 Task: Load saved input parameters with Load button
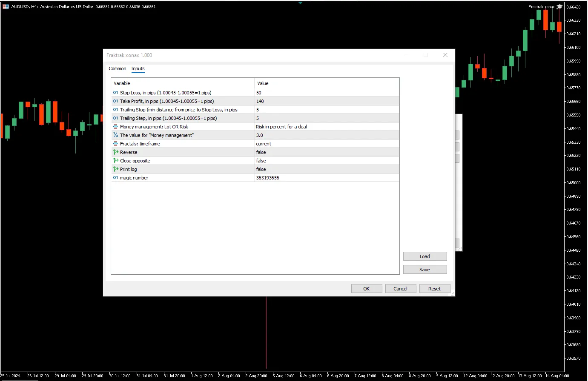[x=425, y=256]
